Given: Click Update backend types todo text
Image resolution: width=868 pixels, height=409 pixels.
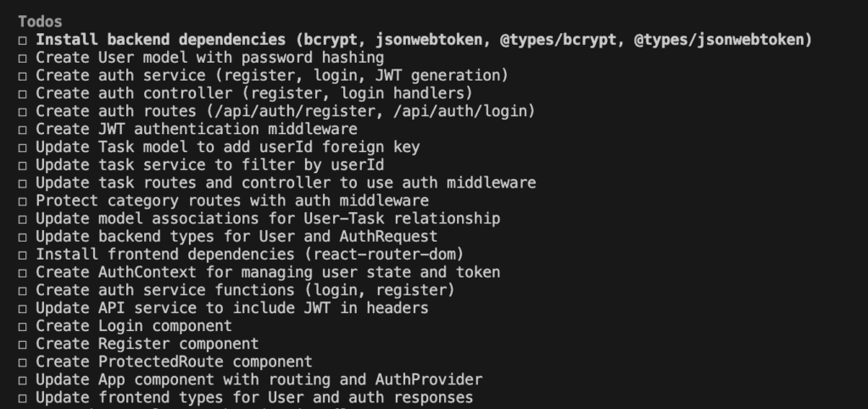Looking at the screenshot, I should click(x=236, y=237).
